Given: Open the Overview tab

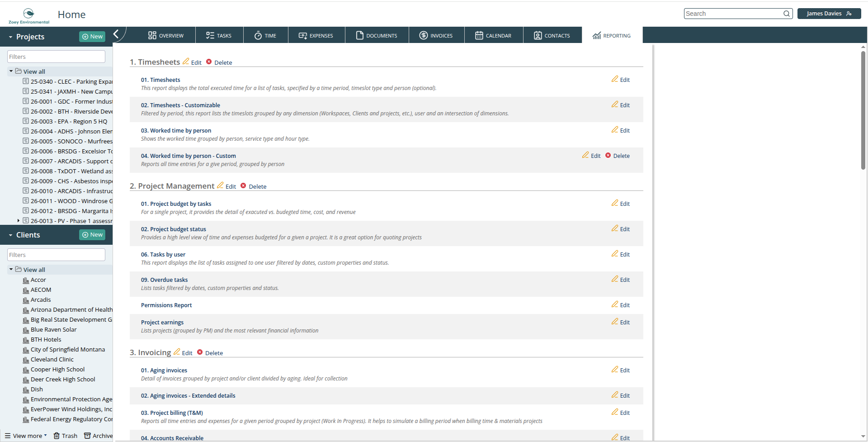Looking at the screenshot, I should (165, 35).
